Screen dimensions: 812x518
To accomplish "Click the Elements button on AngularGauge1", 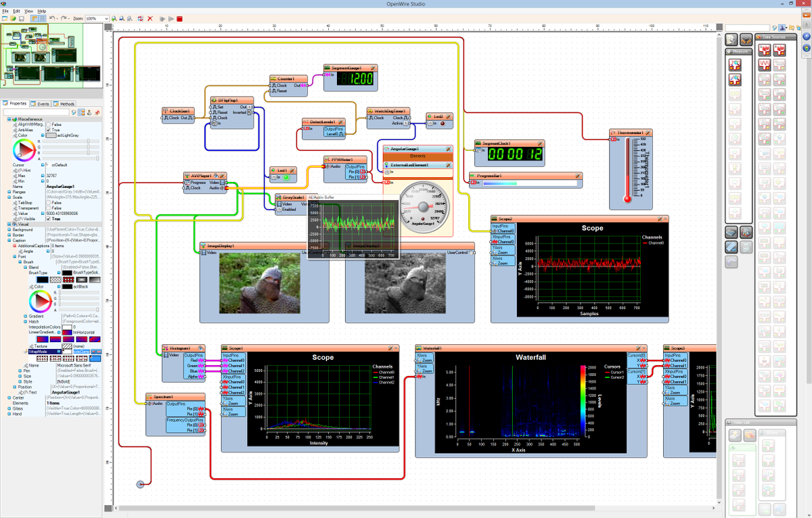I will pos(418,156).
